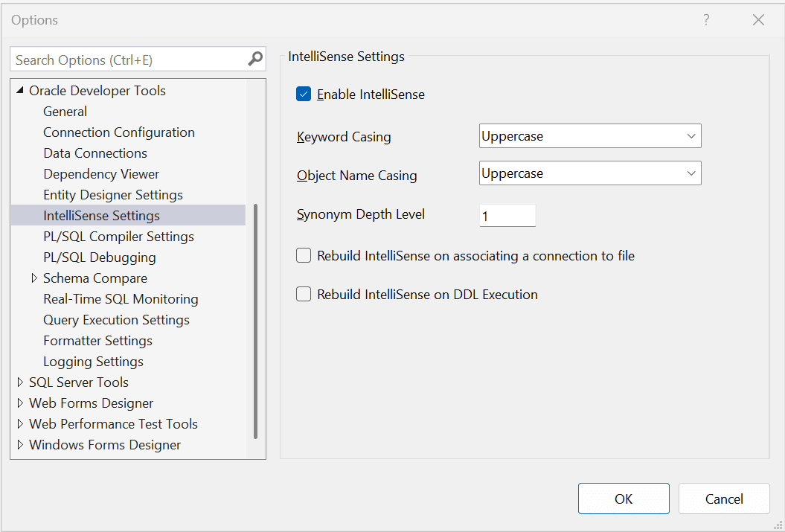
Task: Check Rebuild IntelliSense on associating a connection
Action: [x=304, y=255]
